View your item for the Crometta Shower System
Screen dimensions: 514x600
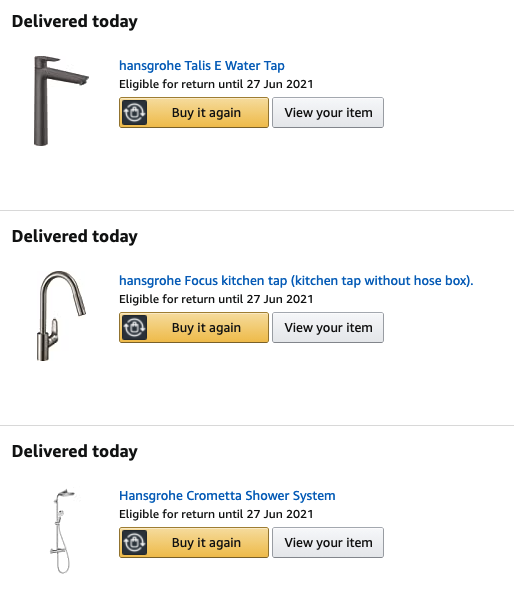(328, 543)
